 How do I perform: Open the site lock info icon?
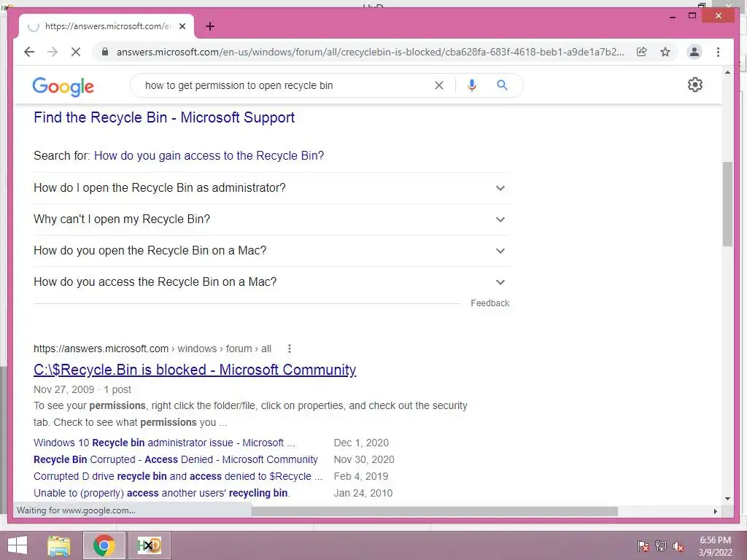pos(105,52)
